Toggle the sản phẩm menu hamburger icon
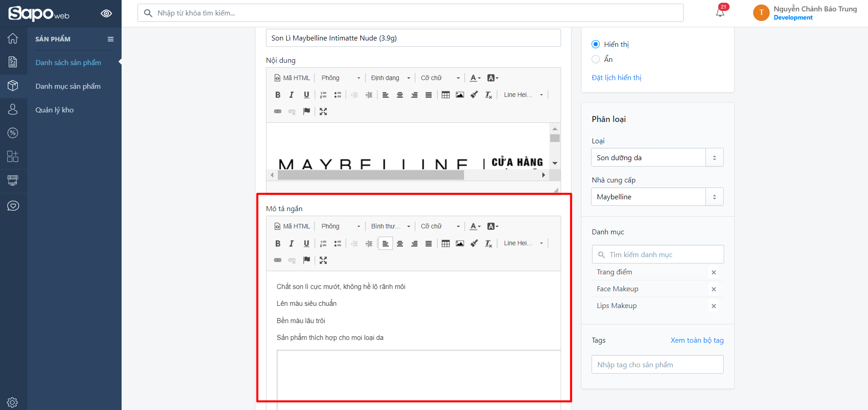This screenshot has height=410, width=868. click(x=111, y=39)
